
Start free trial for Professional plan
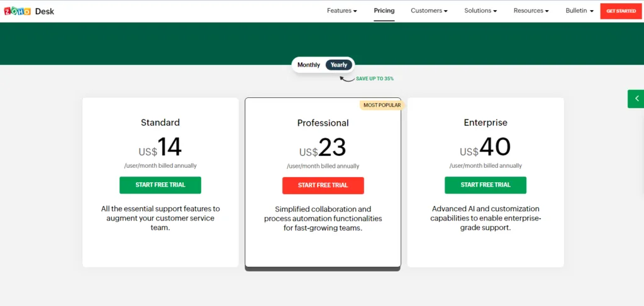pyautogui.click(x=323, y=185)
